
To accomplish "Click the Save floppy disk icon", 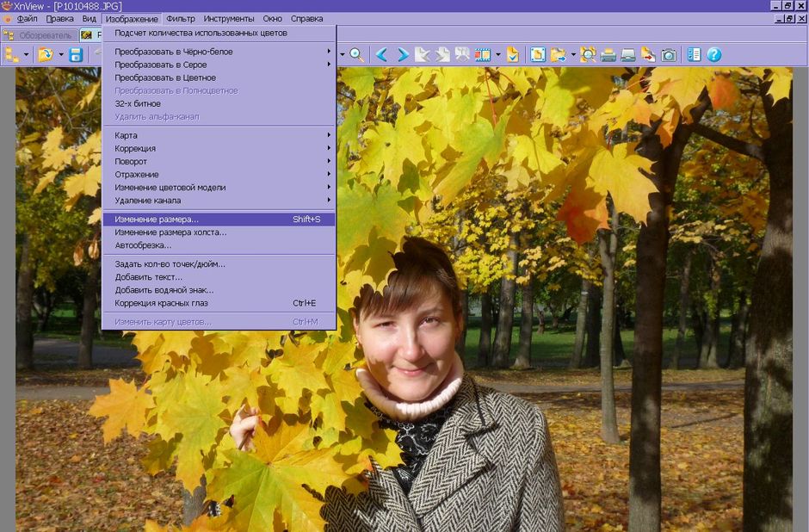I will point(76,55).
